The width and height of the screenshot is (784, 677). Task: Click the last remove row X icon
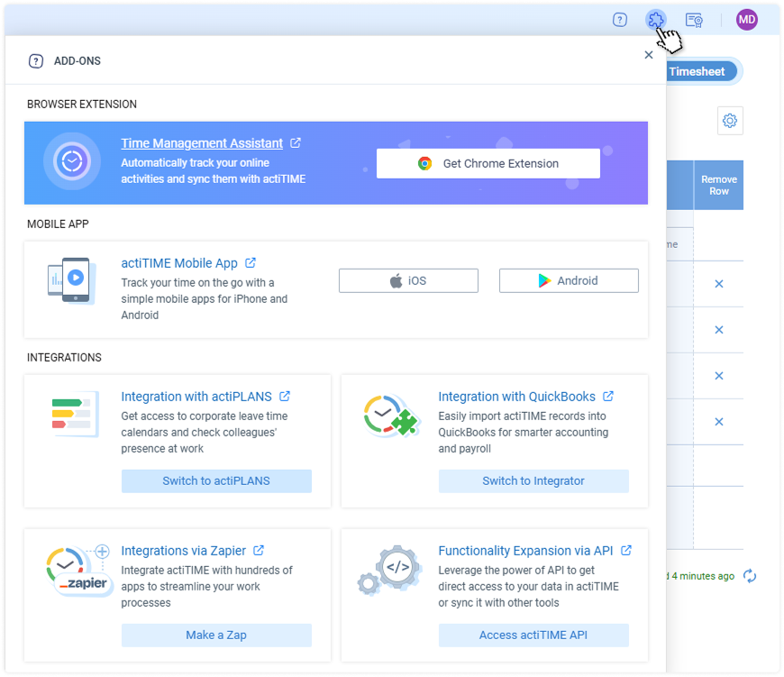click(x=719, y=422)
